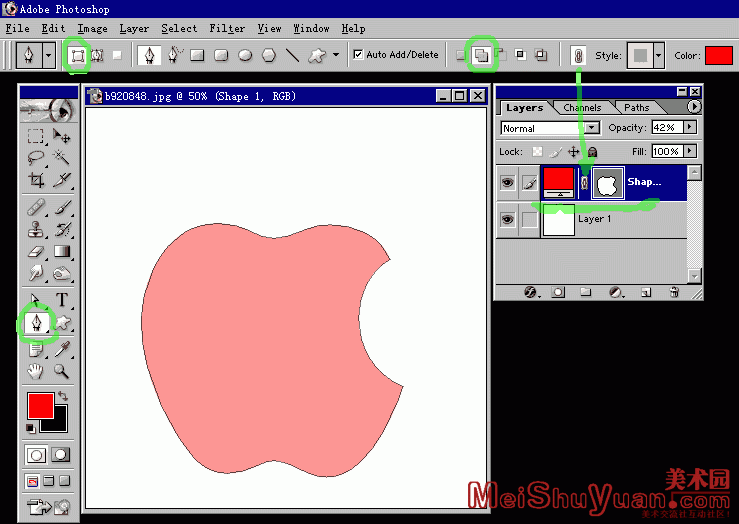Select the Zoom tool

tap(62, 371)
